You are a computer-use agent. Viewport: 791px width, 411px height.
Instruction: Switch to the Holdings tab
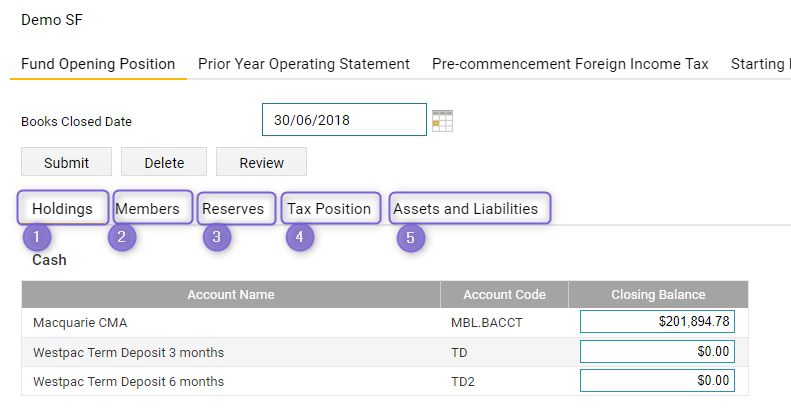[x=63, y=208]
